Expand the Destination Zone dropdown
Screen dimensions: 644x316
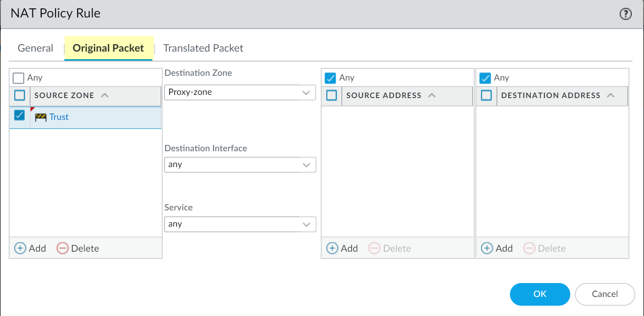(306, 92)
